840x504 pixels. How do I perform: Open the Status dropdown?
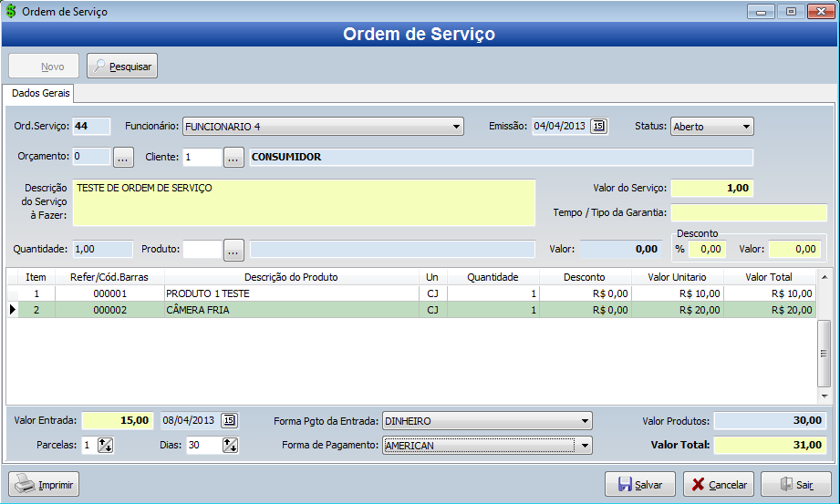tap(746, 127)
